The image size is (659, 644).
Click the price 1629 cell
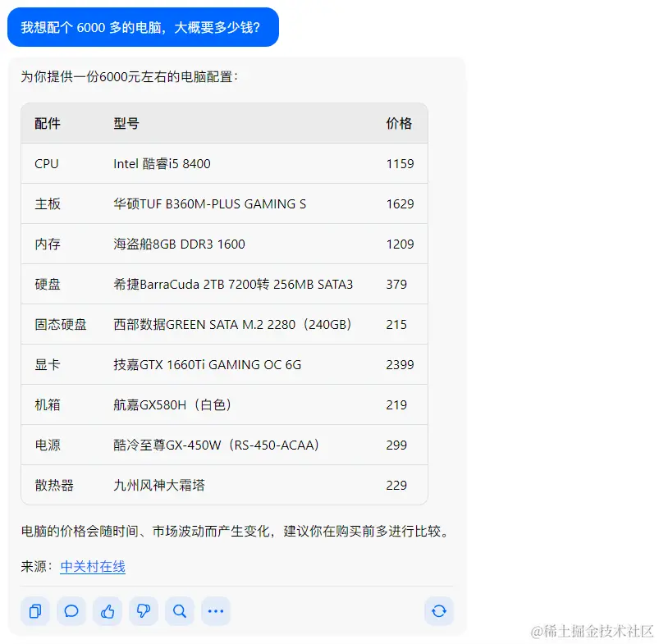(400, 204)
